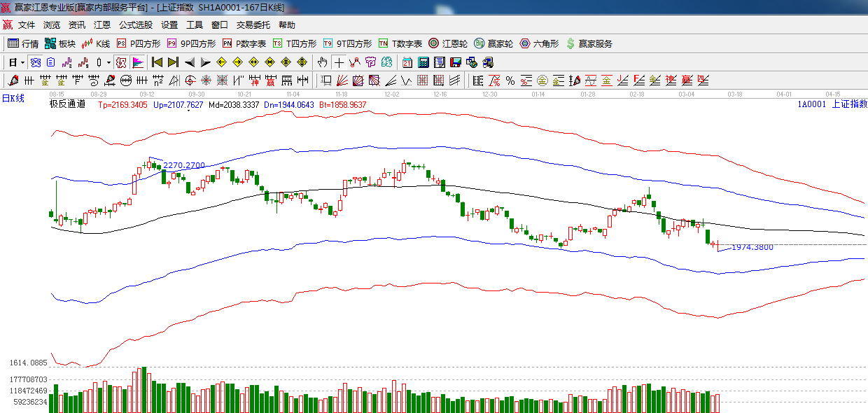Click the 赢家服务 button

point(589,43)
